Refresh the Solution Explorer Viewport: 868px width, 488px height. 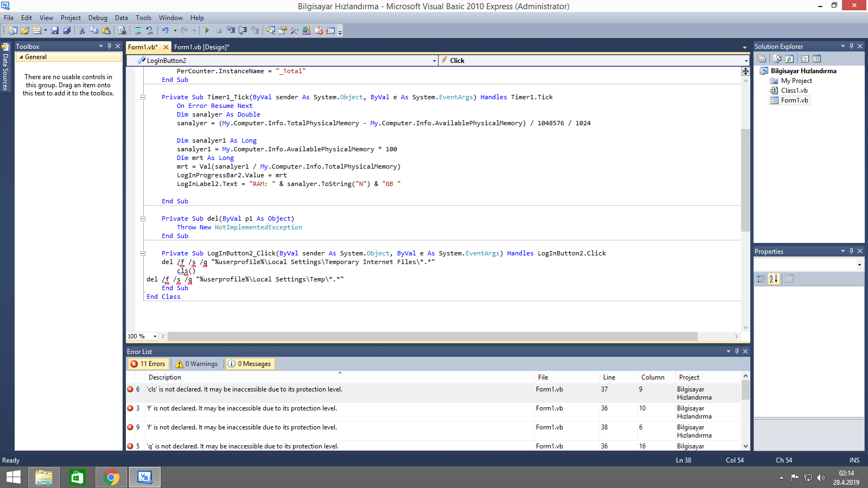coord(789,59)
